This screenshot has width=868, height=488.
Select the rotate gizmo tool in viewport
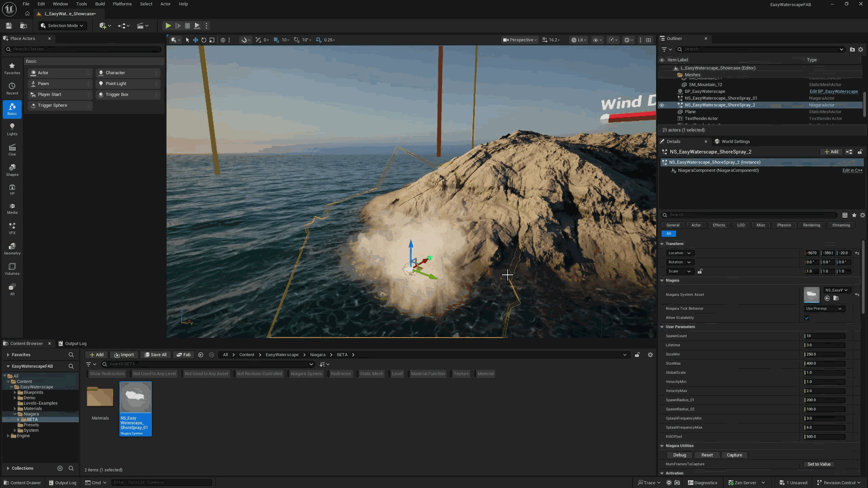(x=203, y=40)
